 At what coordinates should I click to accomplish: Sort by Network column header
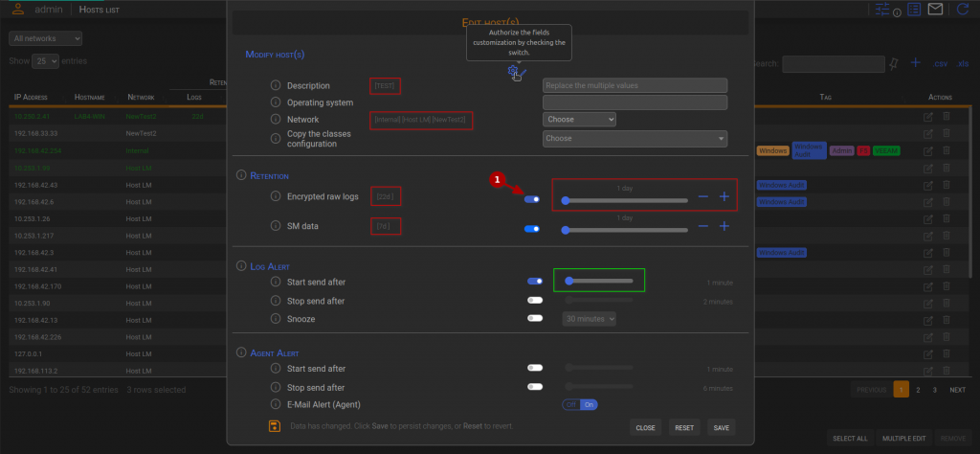pyautogui.click(x=141, y=98)
